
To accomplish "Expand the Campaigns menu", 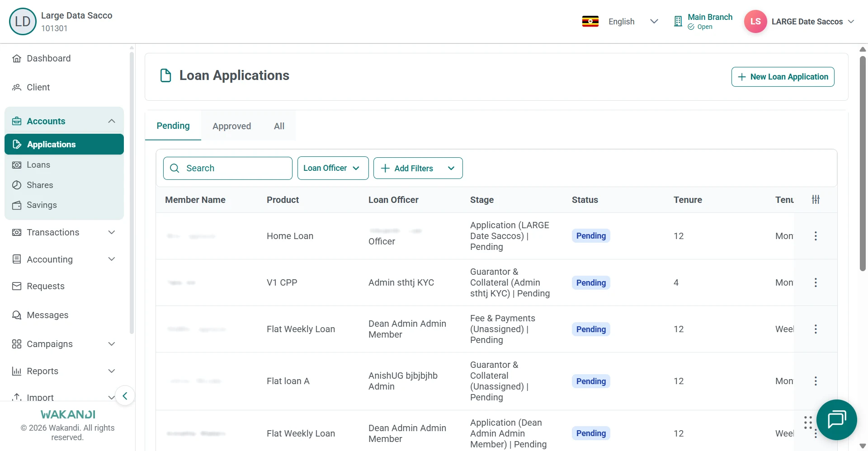I will click(x=64, y=344).
